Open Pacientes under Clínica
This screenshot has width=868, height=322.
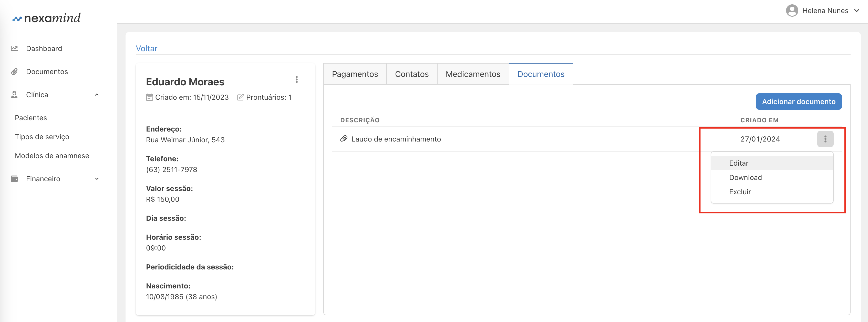point(31,118)
